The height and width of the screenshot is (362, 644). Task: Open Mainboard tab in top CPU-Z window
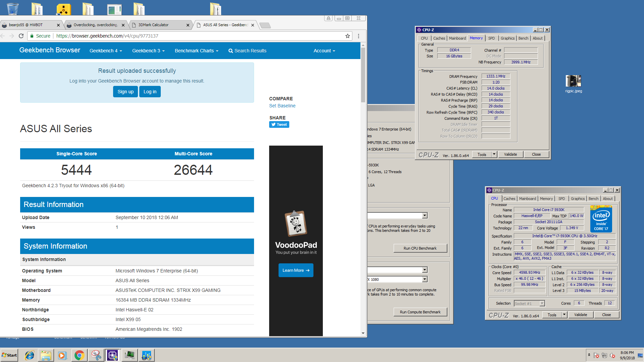coord(457,38)
